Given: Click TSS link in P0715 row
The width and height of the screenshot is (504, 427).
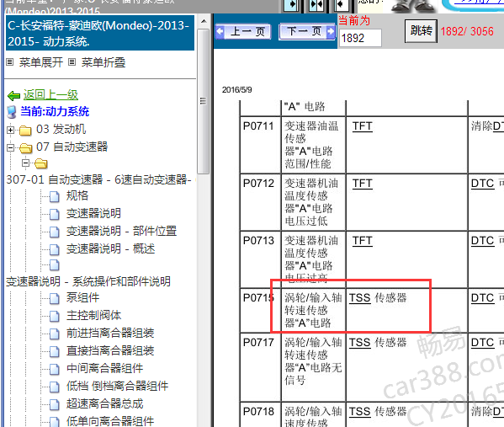Looking at the screenshot, I should (360, 297).
